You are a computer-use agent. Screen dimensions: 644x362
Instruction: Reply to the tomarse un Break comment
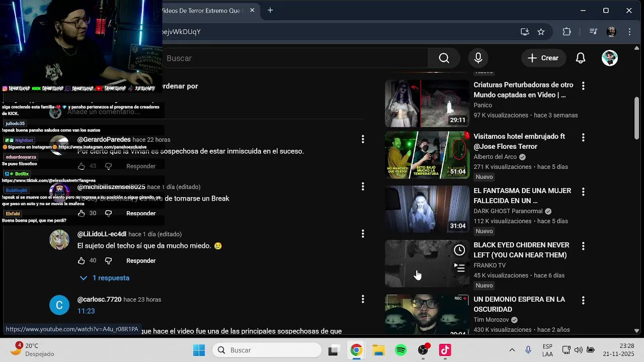click(x=141, y=213)
